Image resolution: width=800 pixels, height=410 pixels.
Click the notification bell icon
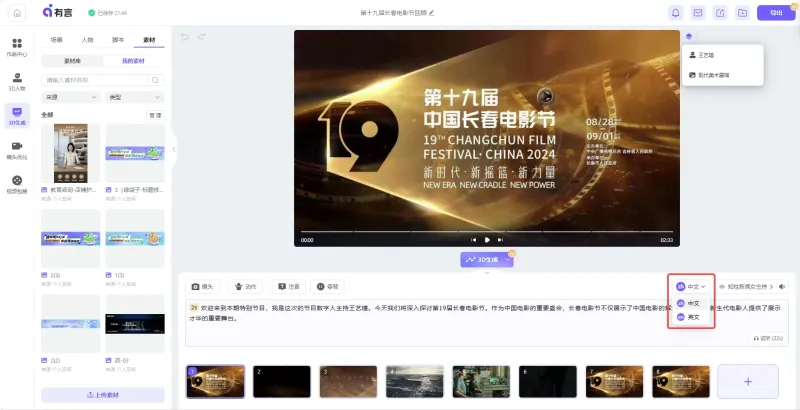(676, 13)
